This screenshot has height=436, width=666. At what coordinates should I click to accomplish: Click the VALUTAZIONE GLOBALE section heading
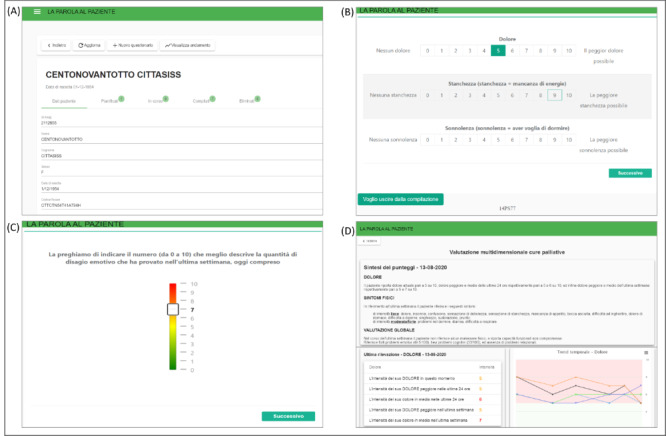pyautogui.click(x=389, y=330)
